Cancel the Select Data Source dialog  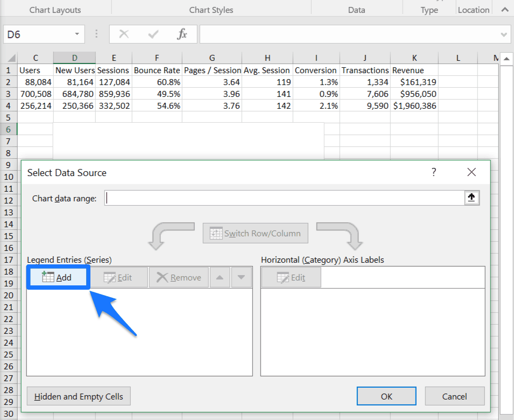tap(454, 396)
